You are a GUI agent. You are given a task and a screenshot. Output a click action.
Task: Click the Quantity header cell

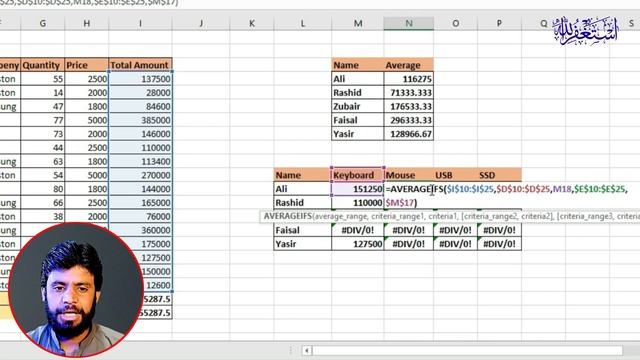pyautogui.click(x=42, y=65)
